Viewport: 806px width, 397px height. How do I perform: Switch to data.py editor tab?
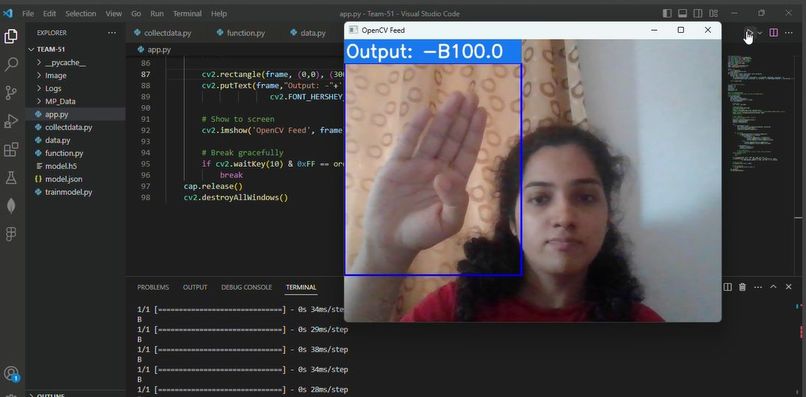(308, 32)
